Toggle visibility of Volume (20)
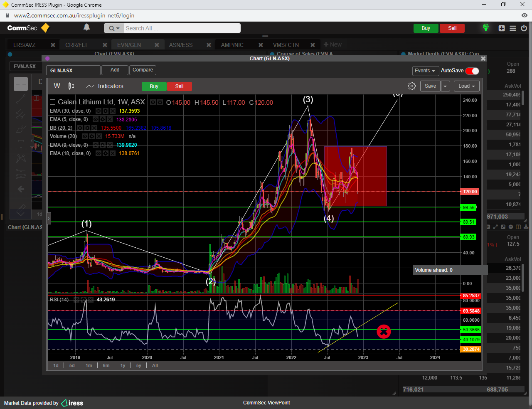The image size is (532, 409). tap(85, 136)
